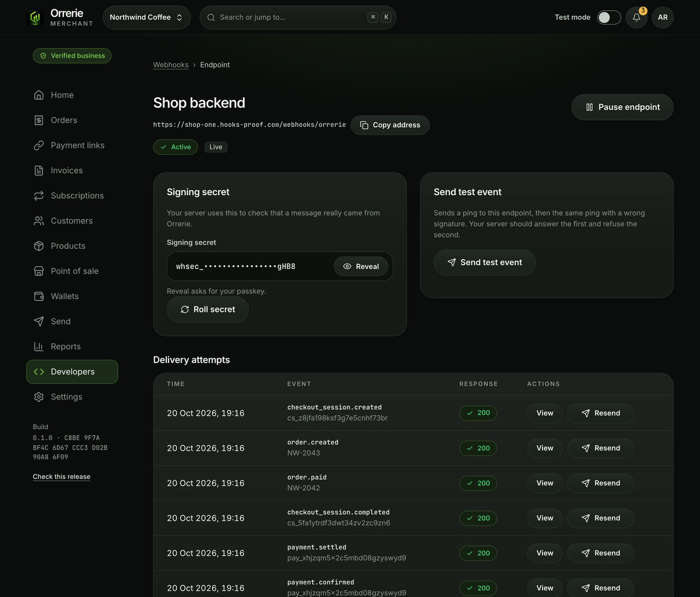Go to Home in sidebar

(x=72, y=95)
